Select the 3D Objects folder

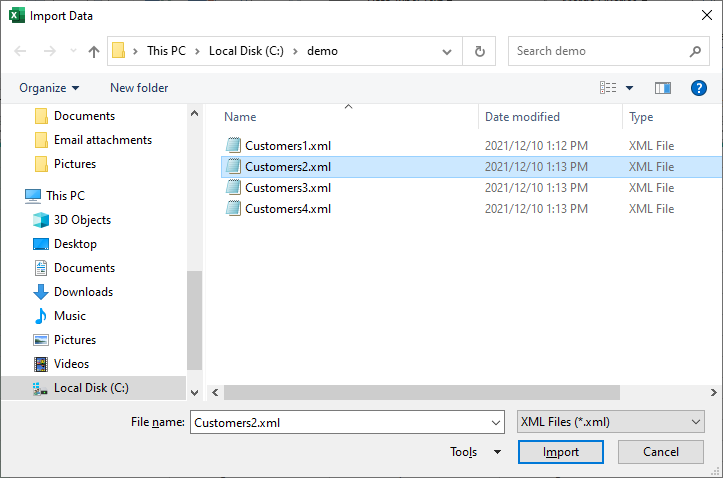(82, 220)
